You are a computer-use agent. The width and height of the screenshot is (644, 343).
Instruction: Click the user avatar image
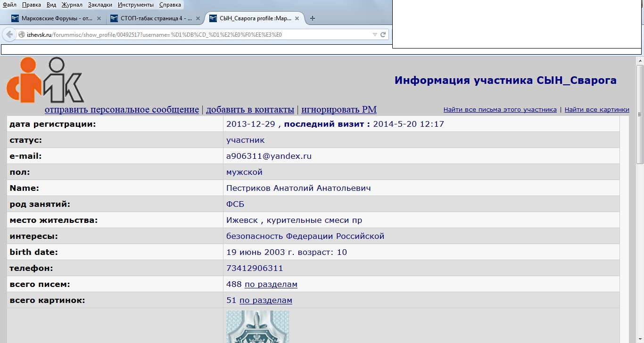(x=257, y=326)
